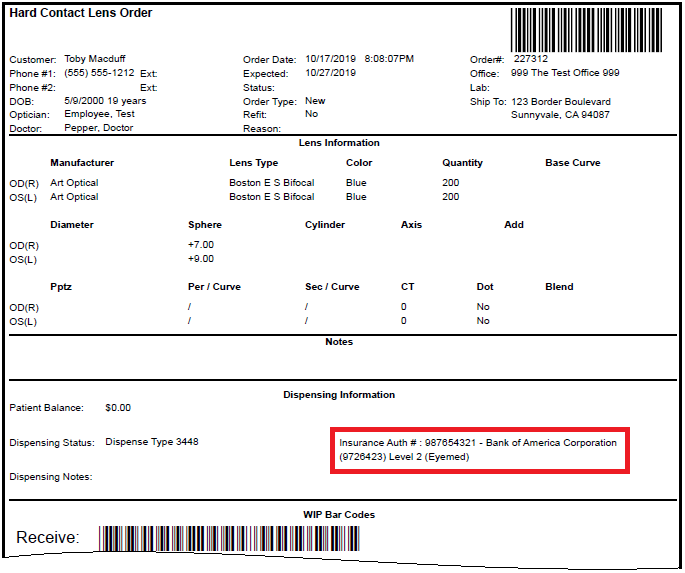Click the Lens Type column header
Viewport: 685px width, 573px height.
(x=253, y=163)
